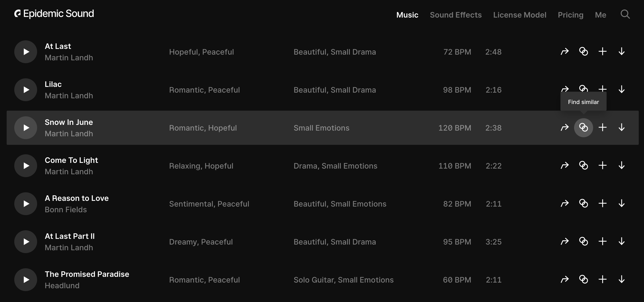This screenshot has width=644, height=302.
Task: Find similar tracks to Snow In June
Action: pyautogui.click(x=584, y=127)
